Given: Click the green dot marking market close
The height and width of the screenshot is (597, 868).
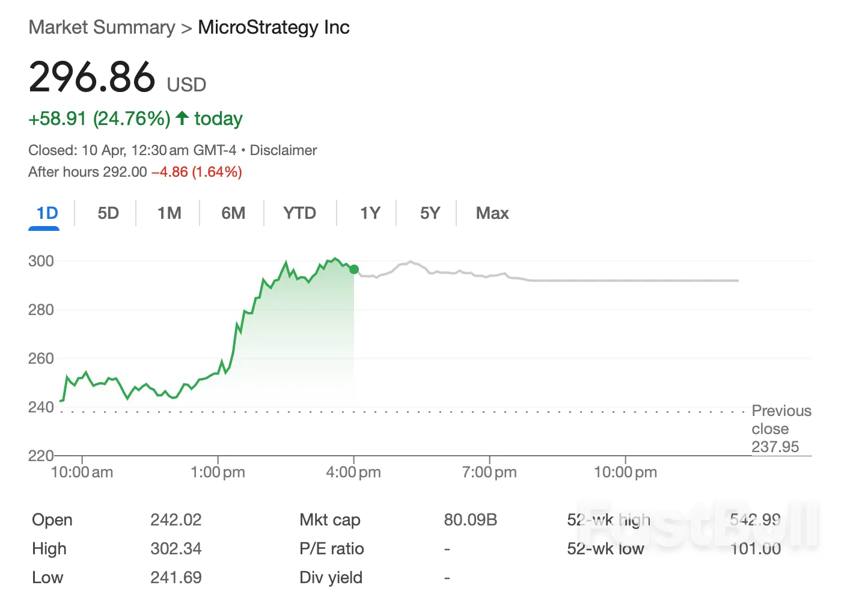Looking at the screenshot, I should [x=354, y=269].
